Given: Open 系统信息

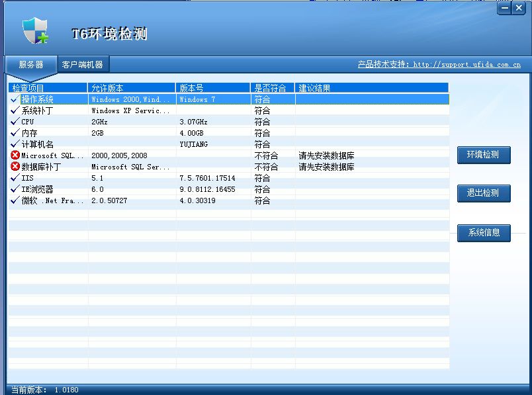Looking at the screenshot, I should [x=483, y=233].
